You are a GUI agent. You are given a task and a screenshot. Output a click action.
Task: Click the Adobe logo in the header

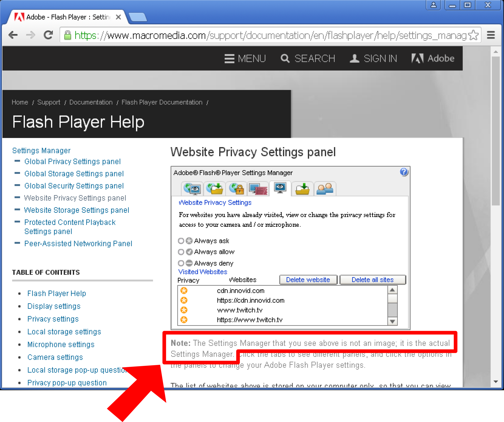pos(433,58)
